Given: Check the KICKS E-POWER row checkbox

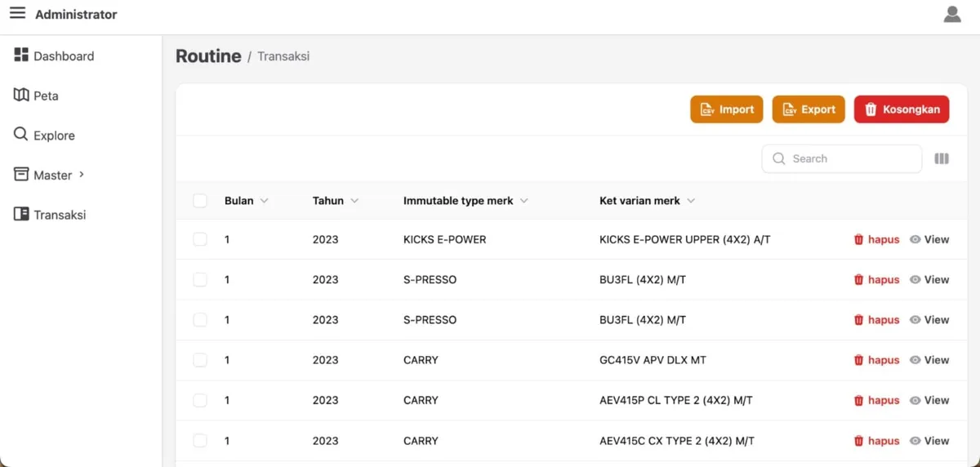Looking at the screenshot, I should 200,239.
